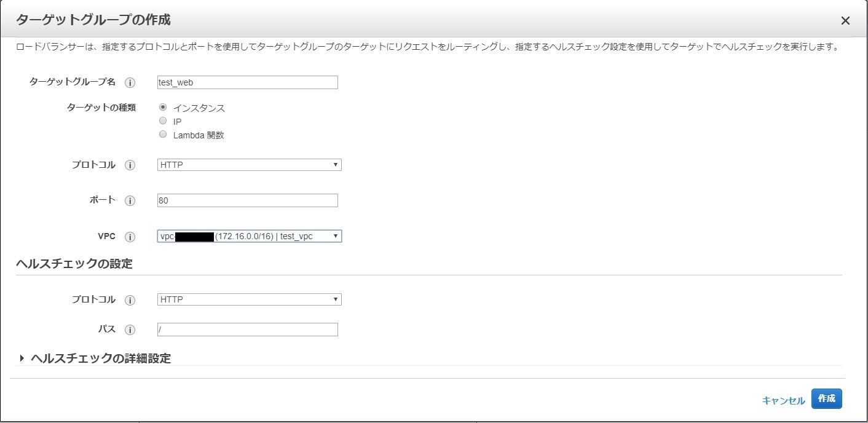The width and height of the screenshot is (868, 423).
Task: Click the 作成 button
Action: click(827, 398)
